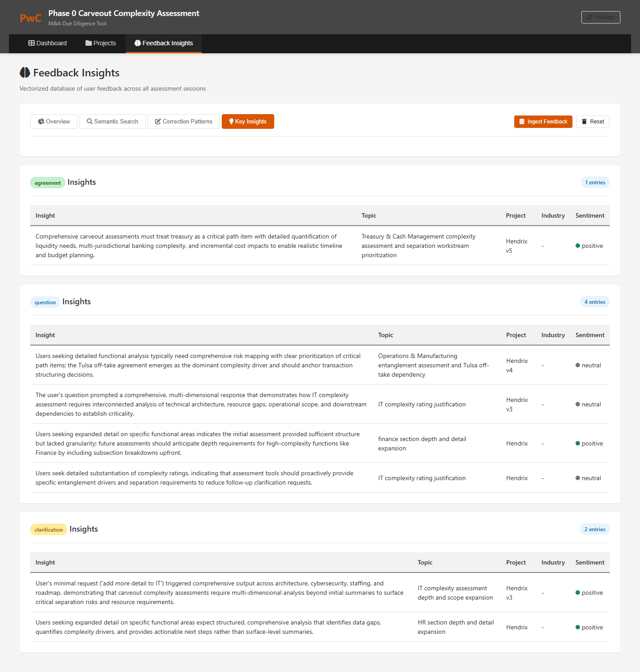Click the lightbulb icon on Key Insights
The width and height of the screenshot is (640, 672).
(231, 121)
